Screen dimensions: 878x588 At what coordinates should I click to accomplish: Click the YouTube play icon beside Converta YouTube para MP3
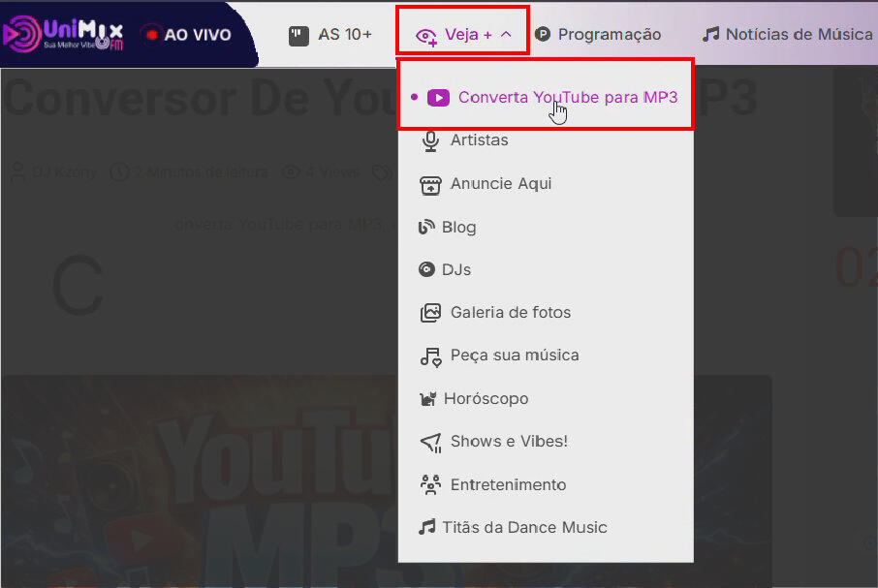click(438, 97)
